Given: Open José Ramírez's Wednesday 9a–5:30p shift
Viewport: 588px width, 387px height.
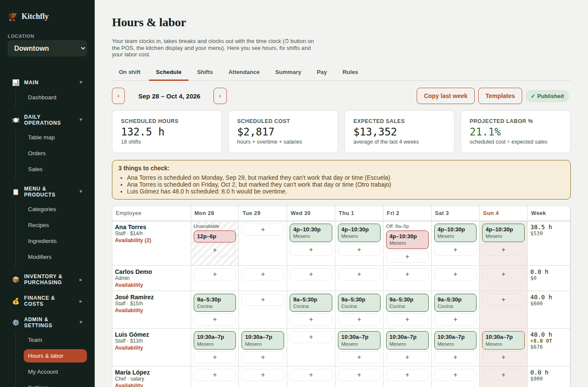Looking at the screenshot, I should pyautogui.click(x=311, y=303).
